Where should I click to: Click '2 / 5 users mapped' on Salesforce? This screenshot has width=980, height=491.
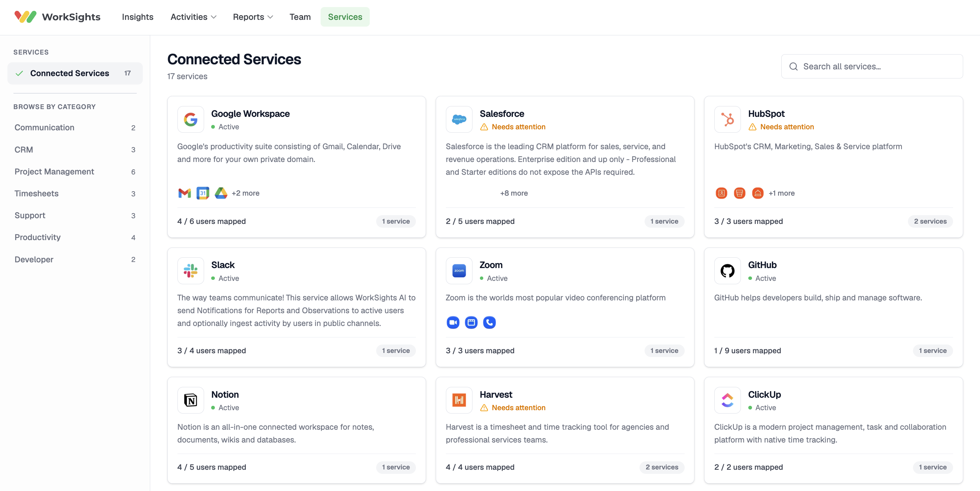pyautogui.click(x=480, y=221)
